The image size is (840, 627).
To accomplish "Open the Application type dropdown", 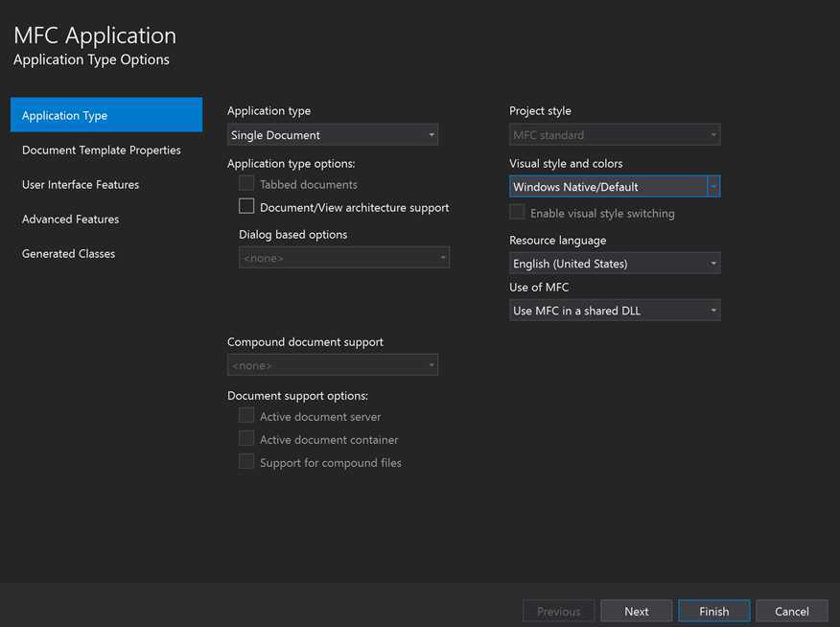I will (333, 135).
